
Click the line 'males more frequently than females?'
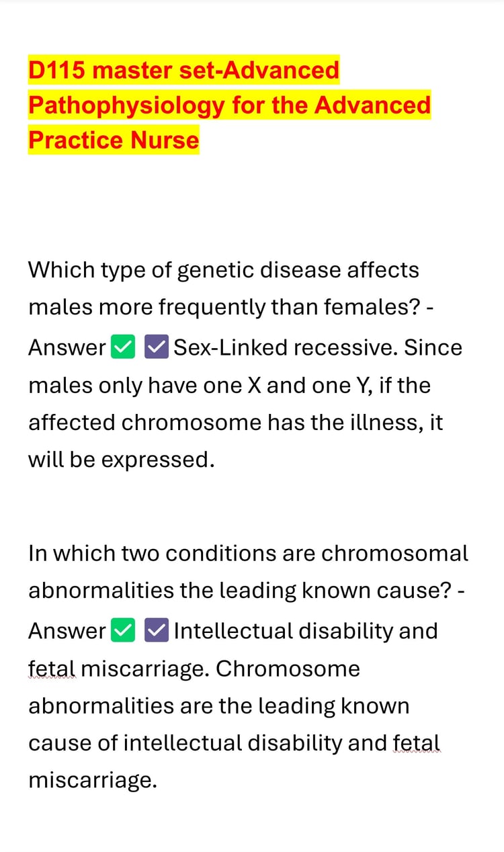(x=225, y=308)
